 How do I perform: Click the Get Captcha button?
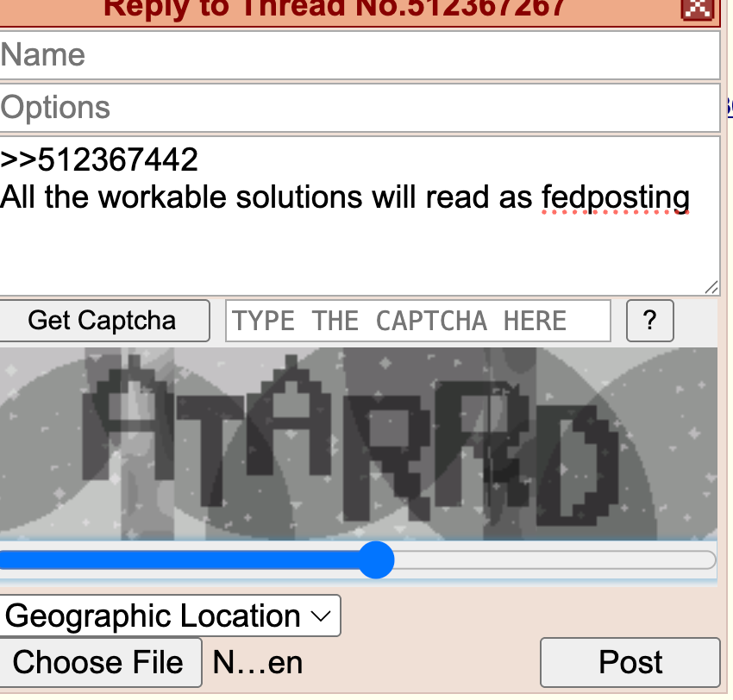[x=103, y=321]
